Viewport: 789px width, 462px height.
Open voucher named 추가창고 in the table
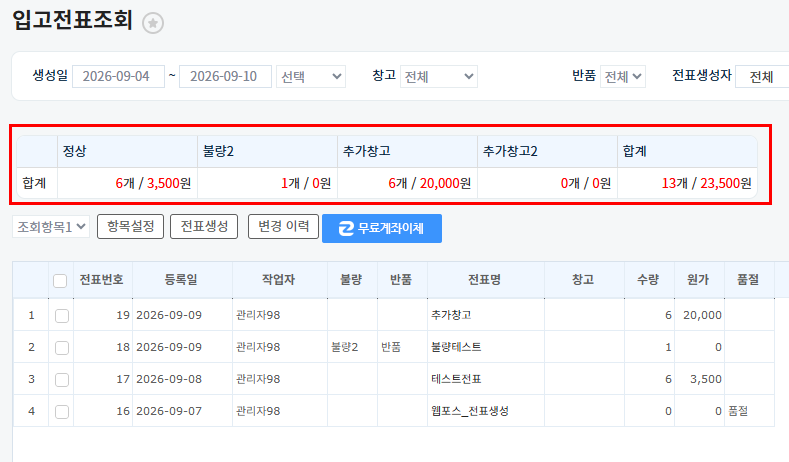coord(451,315)
